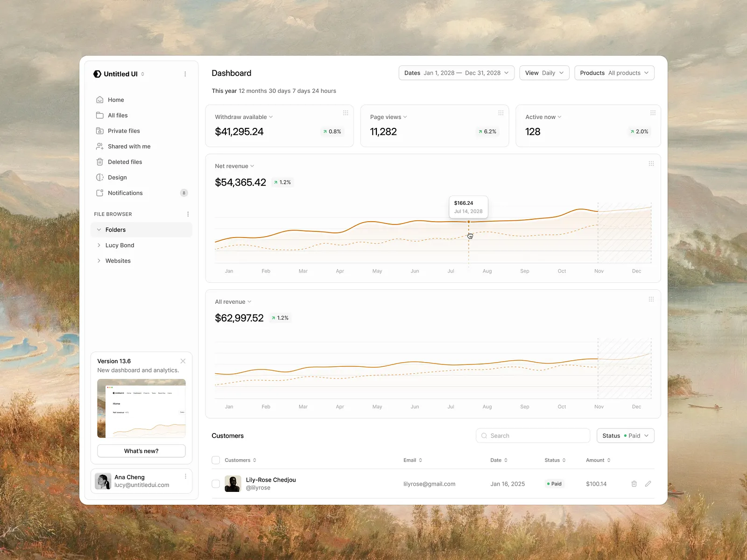This screenshot has height=560, width=747.
Task: Check the Lily-Rose Chedjou row checkbox
Action: pos(216,484)
